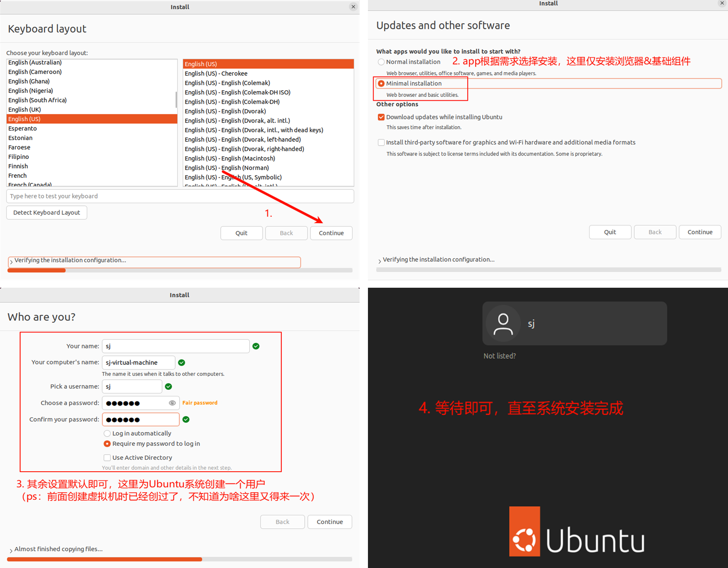Choose the English (US) - English (Colemak-DH) variant
This screenshot has height=568, width=728.
pyautogui.click(x=268, y=102)
